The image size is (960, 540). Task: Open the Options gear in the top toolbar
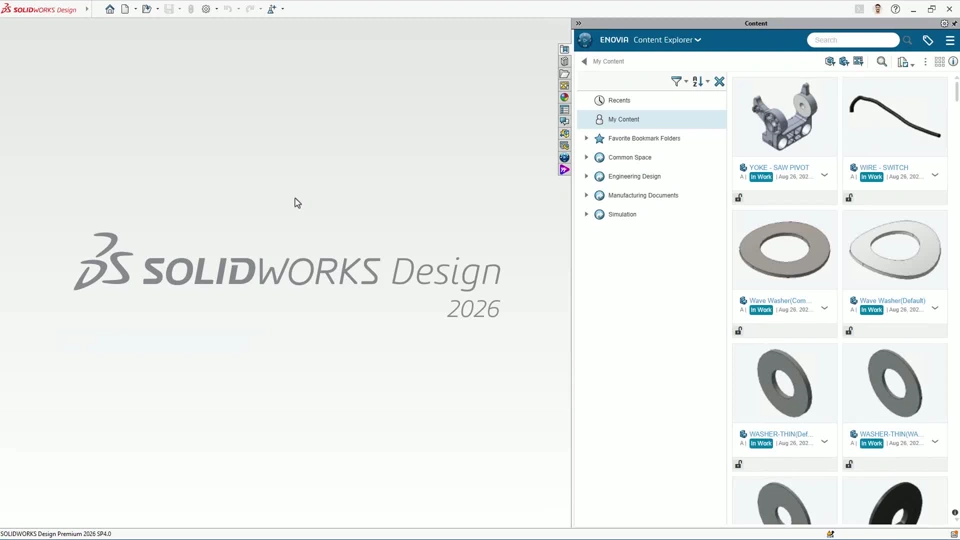point(206,9)
